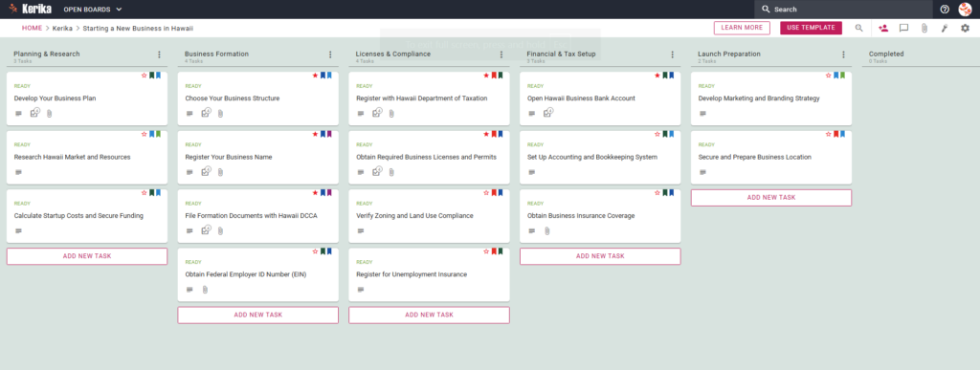Viewport: 980px width, 370px height.
Task: Click the LEARN MORE button
Action: (742, 28)
